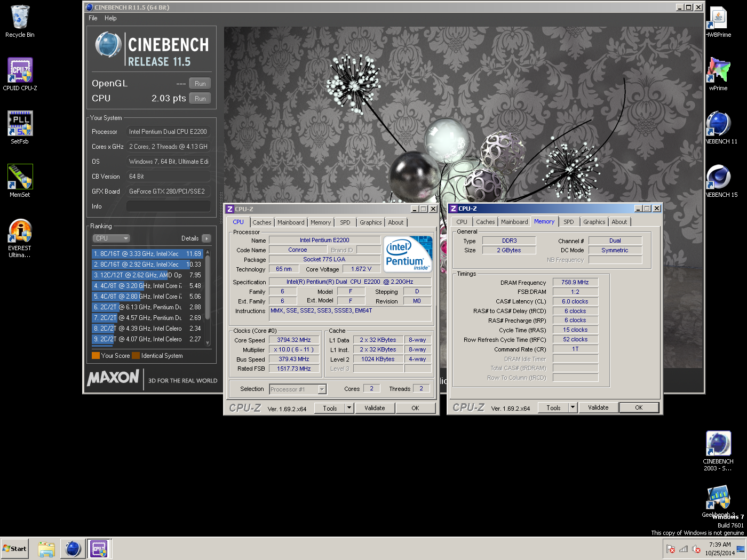Click the Start button

[x=14, y=549]
